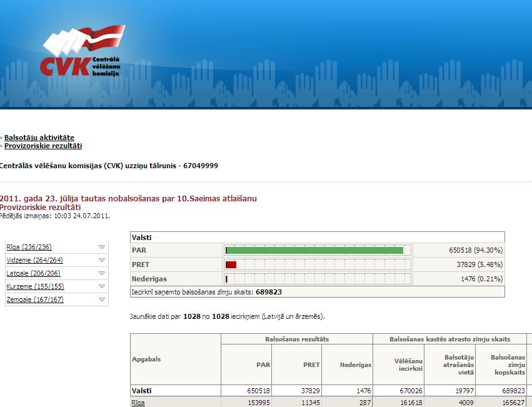Open the Rīga link in the results table
Screen dimensions: 532x407
coord(138,403)
